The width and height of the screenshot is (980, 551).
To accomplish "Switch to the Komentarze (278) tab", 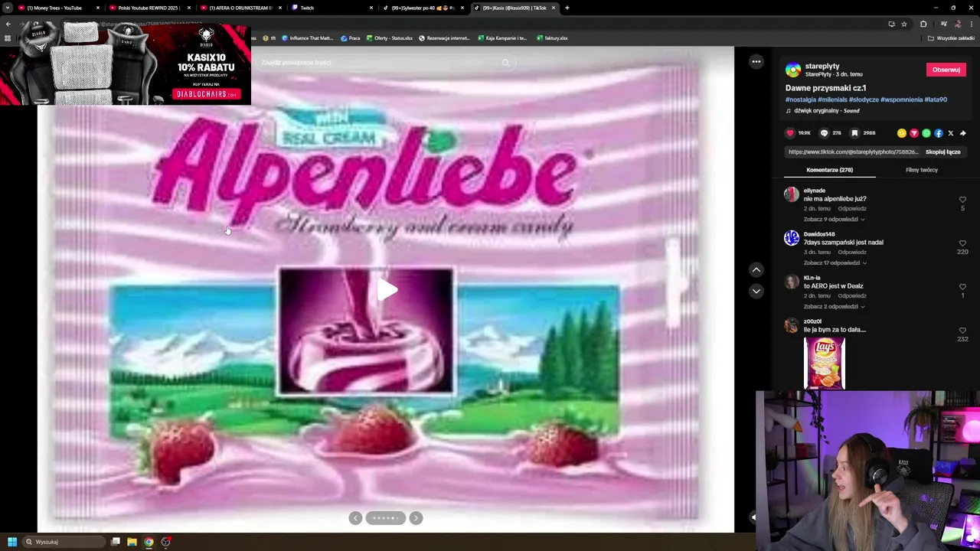I will tap(829, 170).
